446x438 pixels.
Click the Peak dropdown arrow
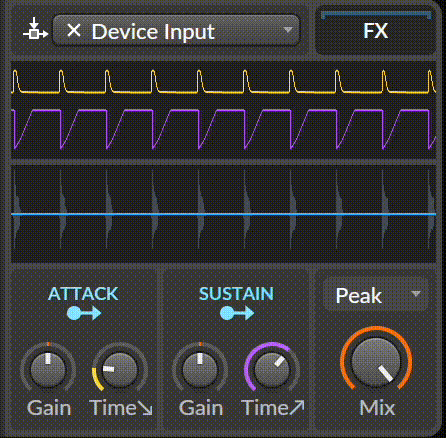[x=416, y=294]
